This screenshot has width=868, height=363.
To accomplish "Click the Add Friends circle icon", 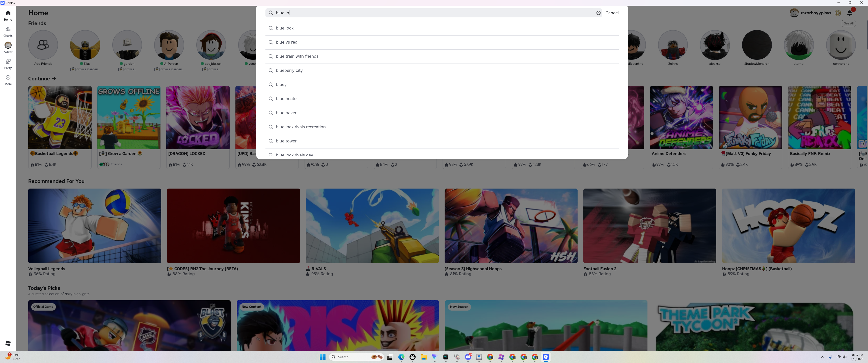I will pos(43,45).
